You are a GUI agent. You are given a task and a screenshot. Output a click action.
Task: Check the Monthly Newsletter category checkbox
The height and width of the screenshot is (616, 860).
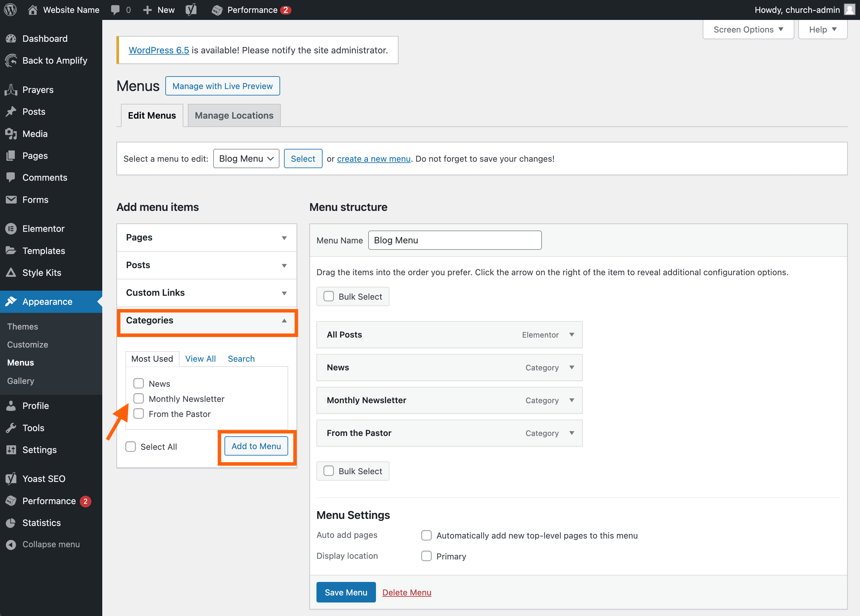click(x=138, y=398)
